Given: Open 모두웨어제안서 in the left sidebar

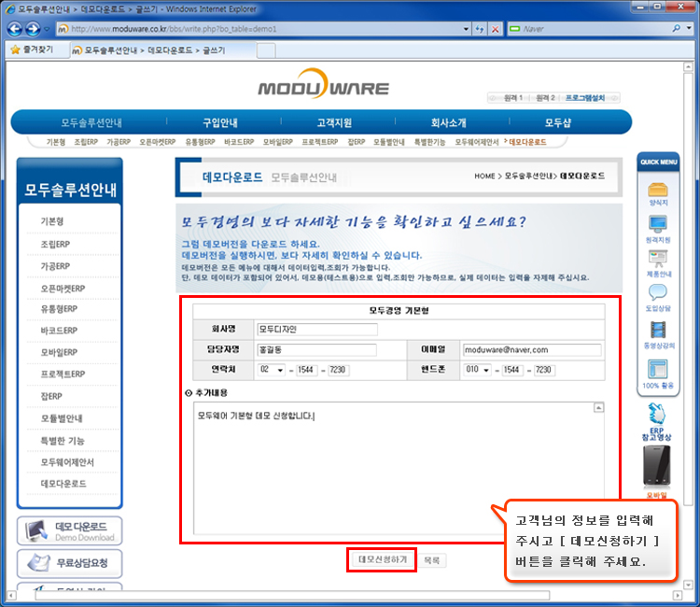Looking at the screenshot, I should 67,462.
